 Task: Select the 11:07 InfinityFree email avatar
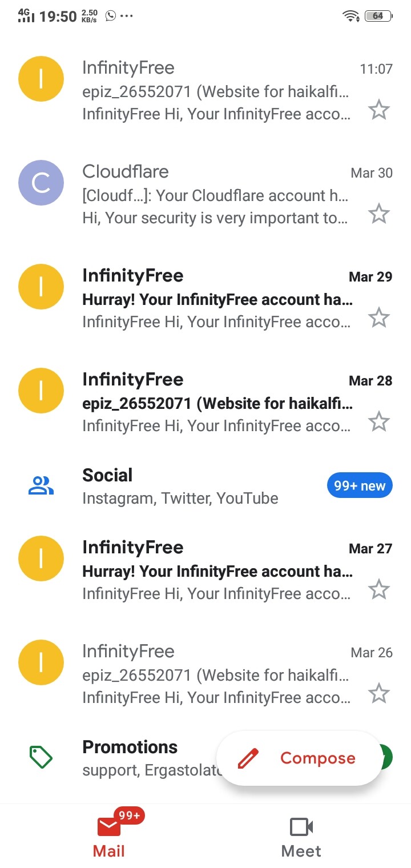tap(41, 79)
